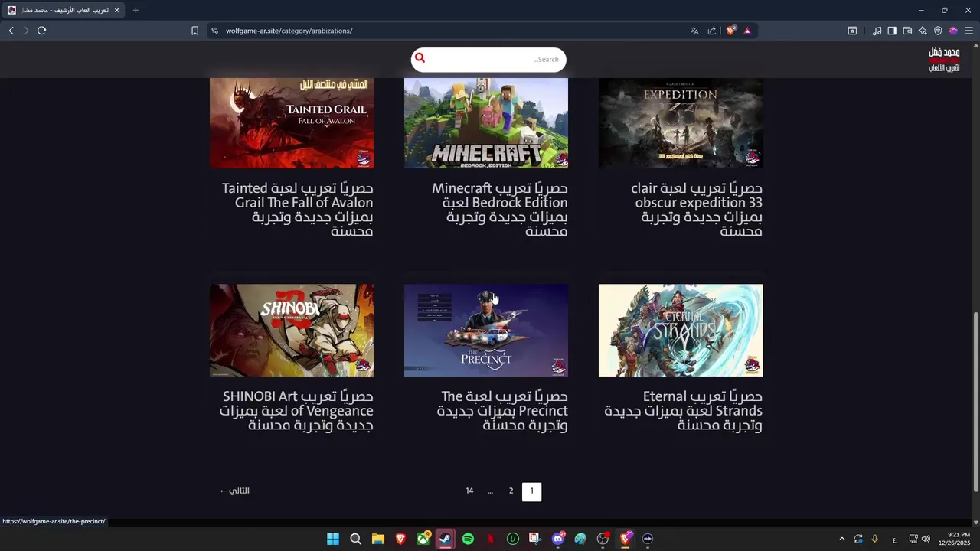
Task: Click the vertical page scrollbar
Action: point(975,402)
